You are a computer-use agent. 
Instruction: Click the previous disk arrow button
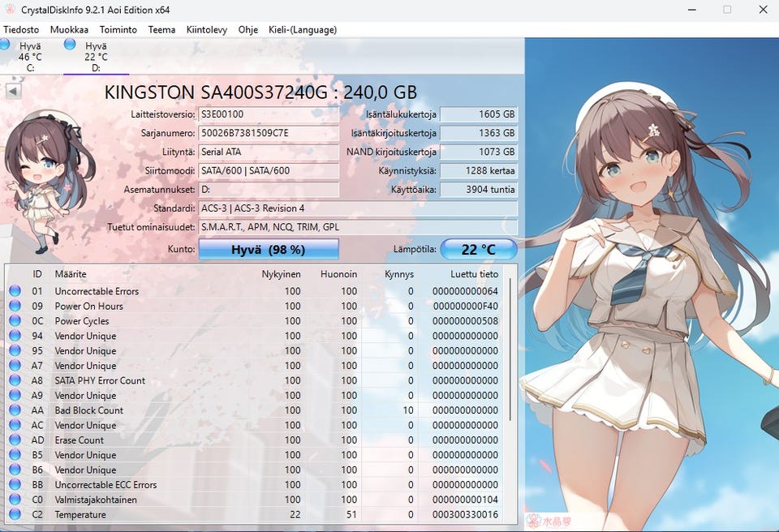(13, 91)
